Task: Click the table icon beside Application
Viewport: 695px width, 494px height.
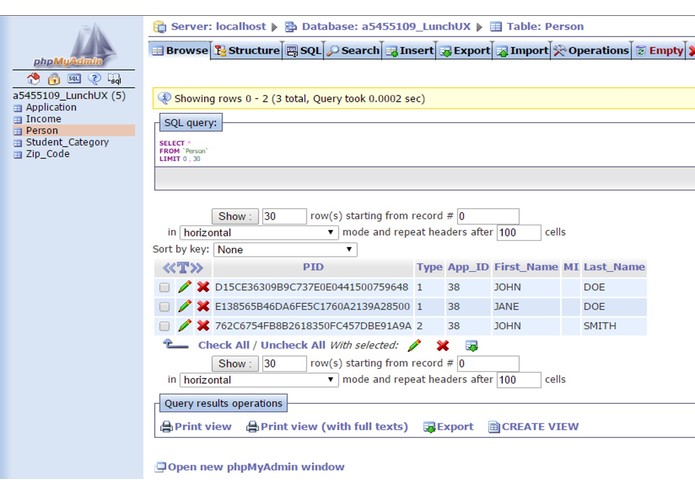Action: (x=18, y=108)
